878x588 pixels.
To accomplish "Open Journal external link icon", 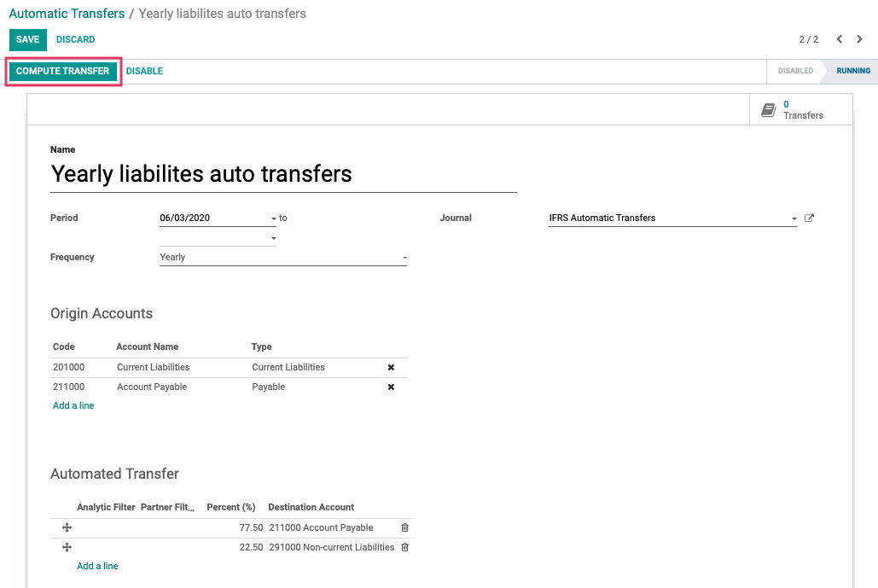I will (x=809, y=218).
